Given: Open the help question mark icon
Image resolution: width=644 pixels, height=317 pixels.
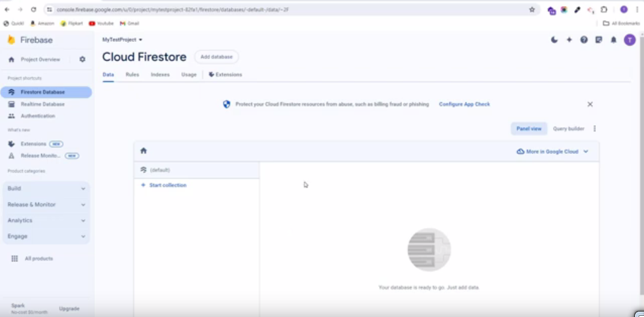Looking at the screenshot, I should tap(583, 40).
